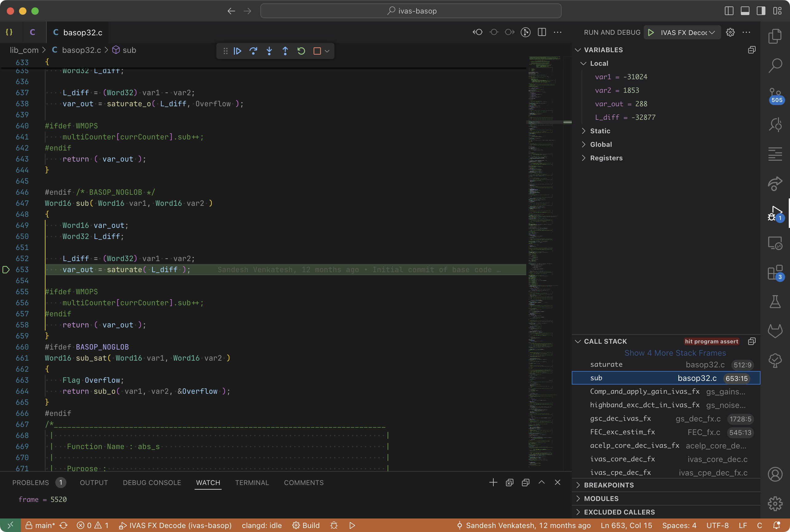Viewport: 790px width, 532px height.
Task: Open Source Control with 505 badge
Action: coord(776,95)
